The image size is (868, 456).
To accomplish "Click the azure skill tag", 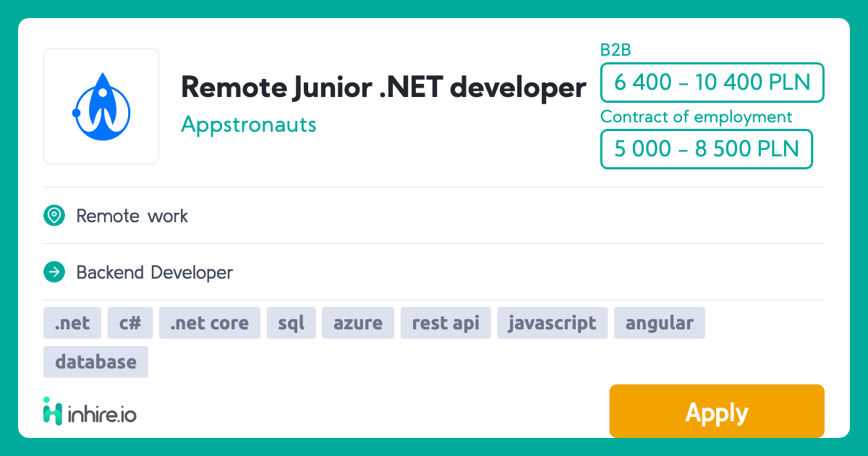I will click(x=358, y=323).
